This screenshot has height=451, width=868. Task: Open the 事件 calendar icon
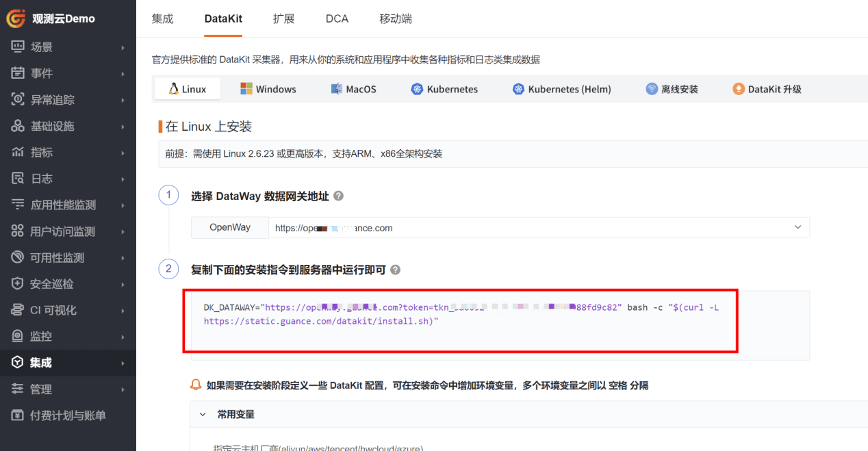[x=18, y=73]
